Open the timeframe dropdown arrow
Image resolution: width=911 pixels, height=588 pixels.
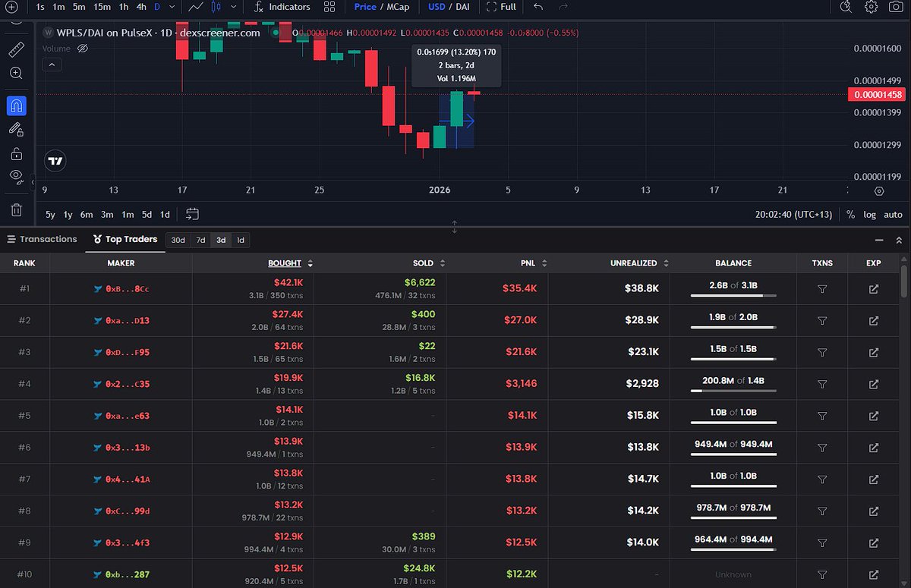click(172, 7)
